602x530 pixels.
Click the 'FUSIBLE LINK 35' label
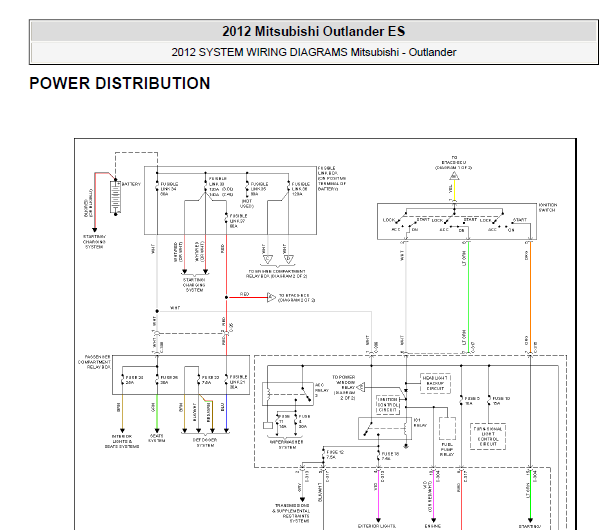coord(259,189)
